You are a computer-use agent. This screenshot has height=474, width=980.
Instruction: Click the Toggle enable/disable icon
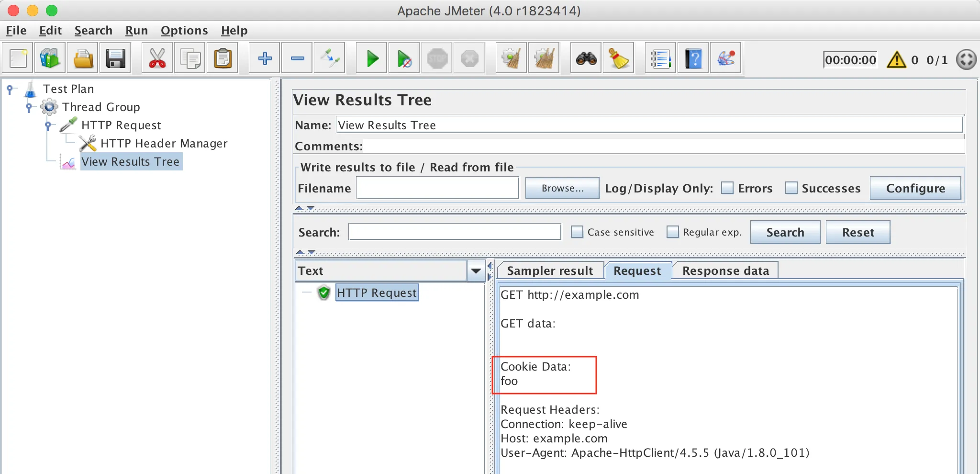330,58
